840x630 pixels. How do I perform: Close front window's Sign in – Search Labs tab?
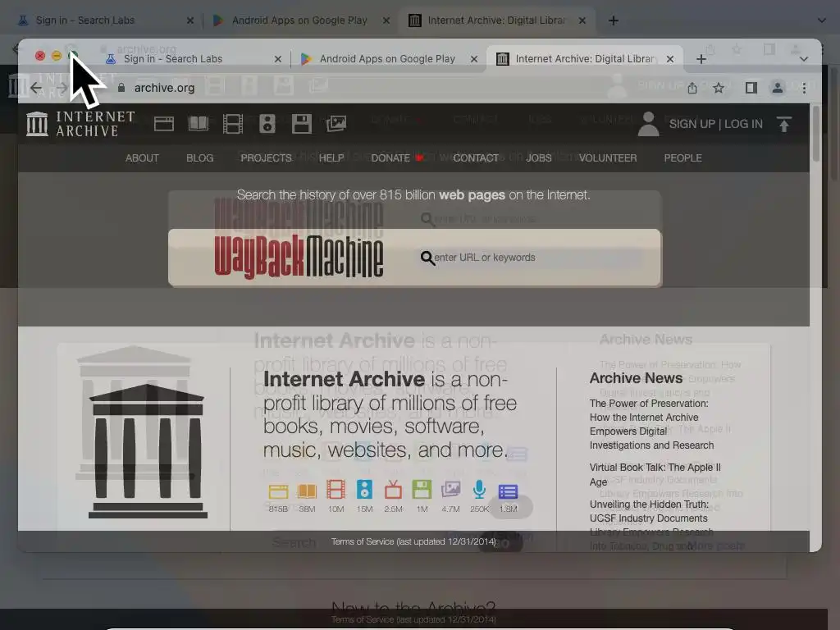click(278, 59)
